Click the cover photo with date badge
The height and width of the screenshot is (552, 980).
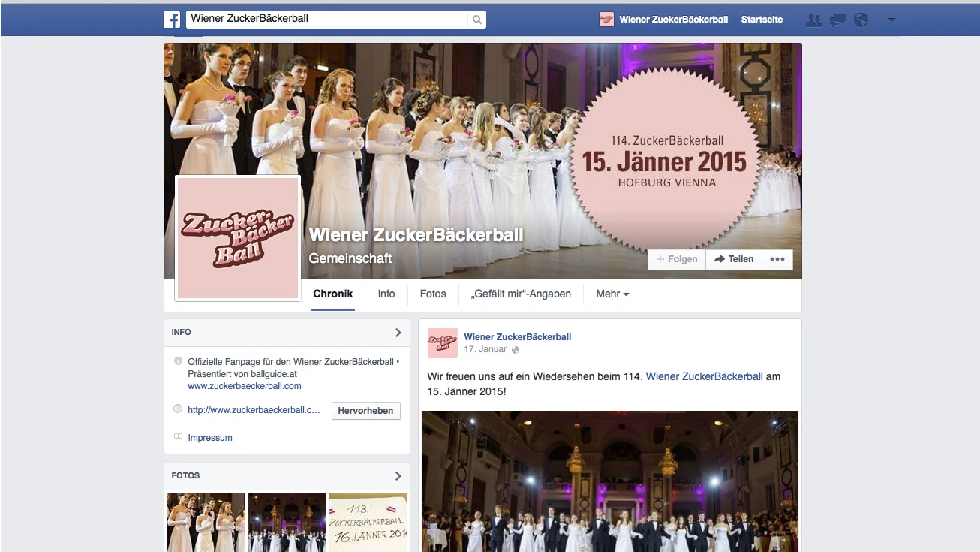point(482,161)
